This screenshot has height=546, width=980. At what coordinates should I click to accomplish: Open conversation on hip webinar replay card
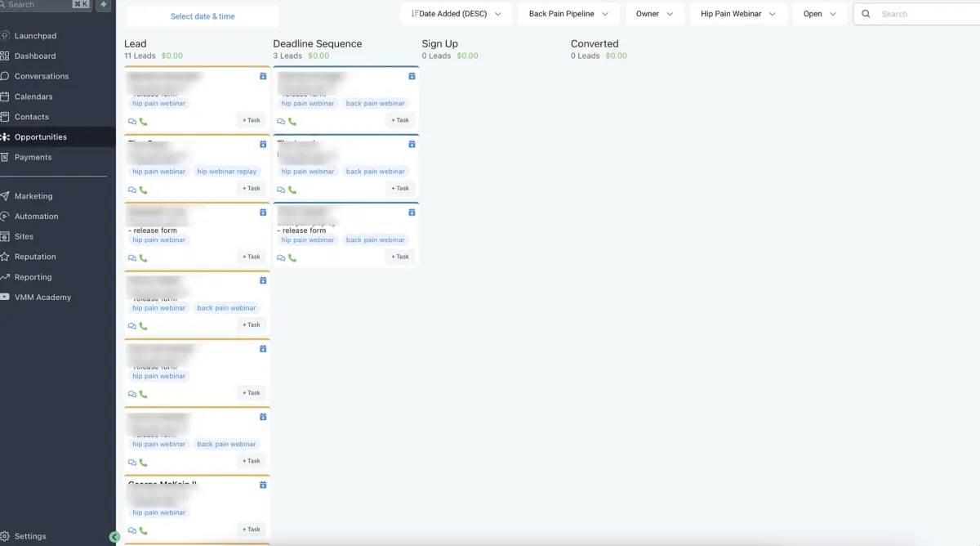point(132,190)
